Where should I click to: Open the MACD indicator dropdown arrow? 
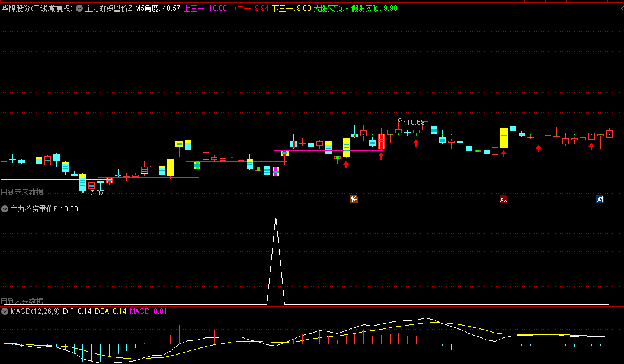[5, 311]
